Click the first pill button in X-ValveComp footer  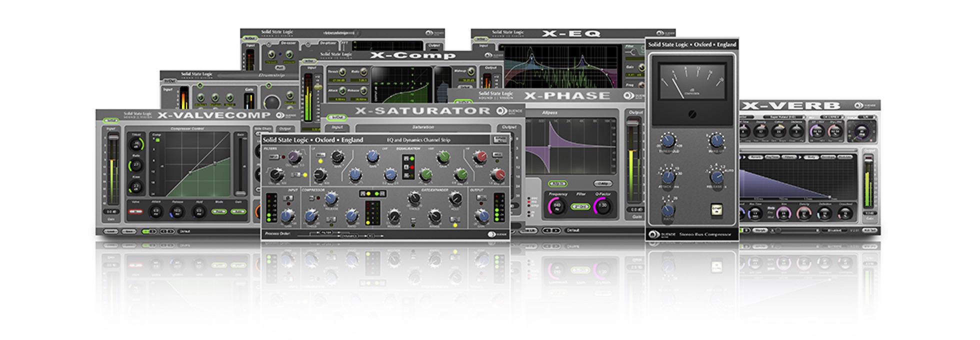(111, 231)
